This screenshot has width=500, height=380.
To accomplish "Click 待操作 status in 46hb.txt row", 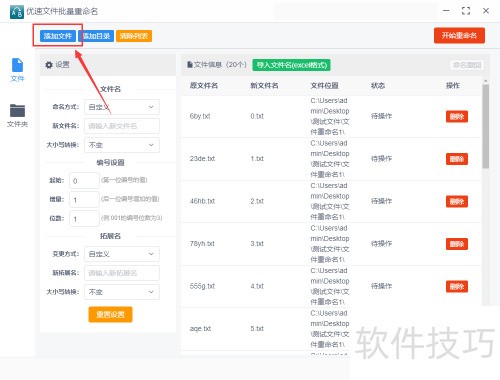I will pos(381,201).
